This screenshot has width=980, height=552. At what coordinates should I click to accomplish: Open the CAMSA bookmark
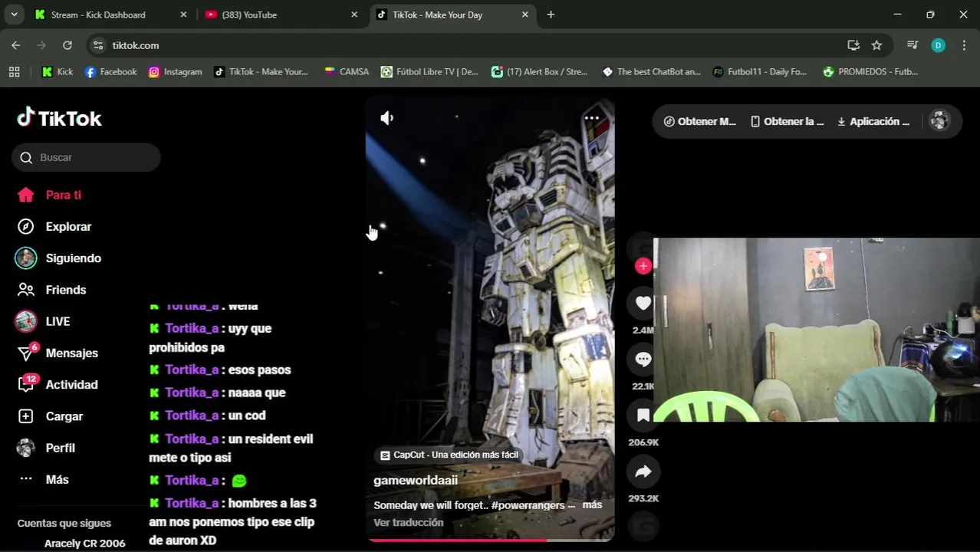pyautogui.click(x=347, y=71)
